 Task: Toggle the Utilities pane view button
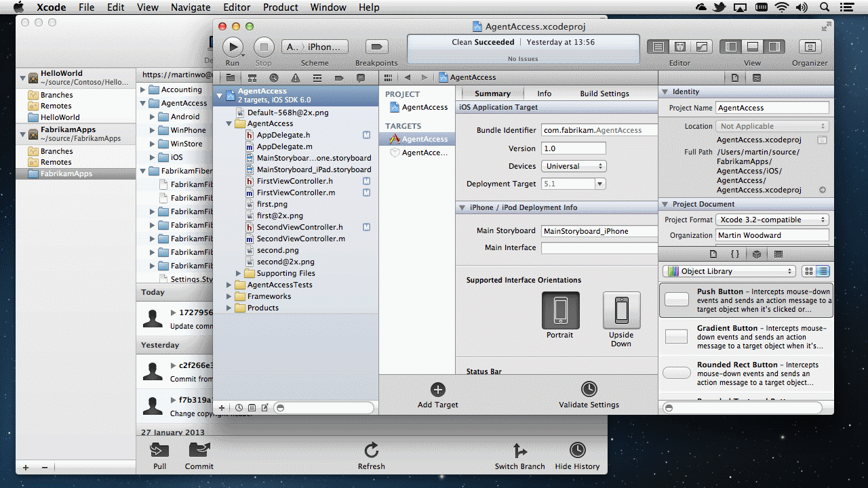pyautogui.click(x=774, y=47)
